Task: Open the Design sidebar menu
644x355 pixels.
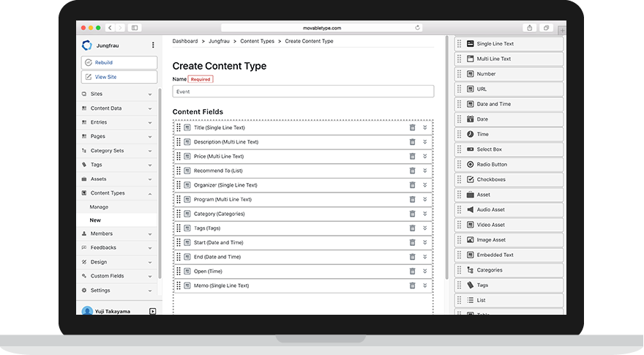Action: coord(117,262)
